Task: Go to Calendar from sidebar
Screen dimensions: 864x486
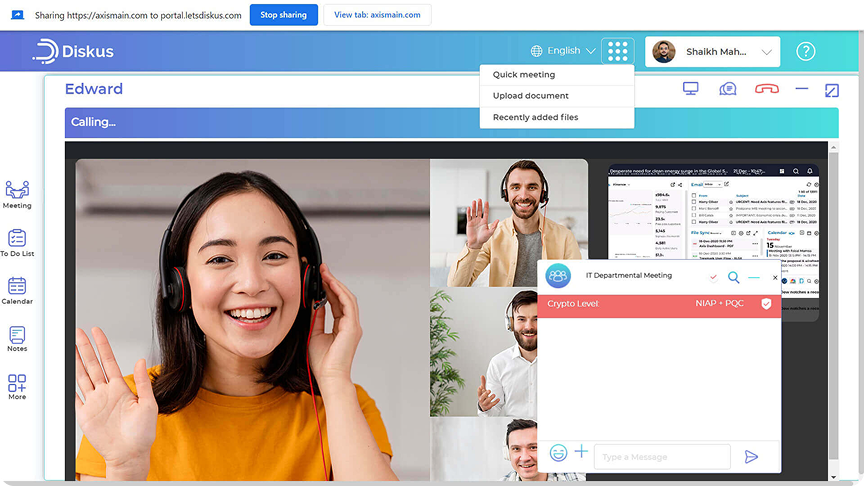Action: (17, 290)
